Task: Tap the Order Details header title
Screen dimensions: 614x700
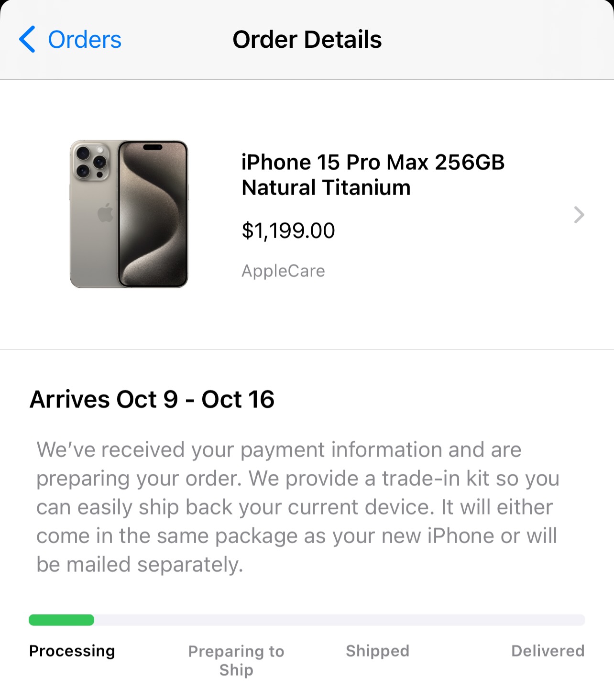Action: 307,39
